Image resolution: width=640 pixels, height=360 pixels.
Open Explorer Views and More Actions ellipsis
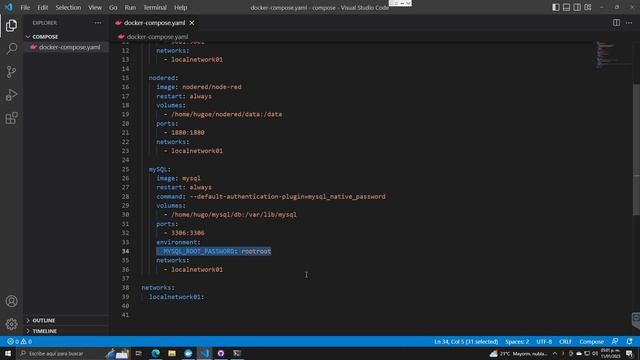98,23
